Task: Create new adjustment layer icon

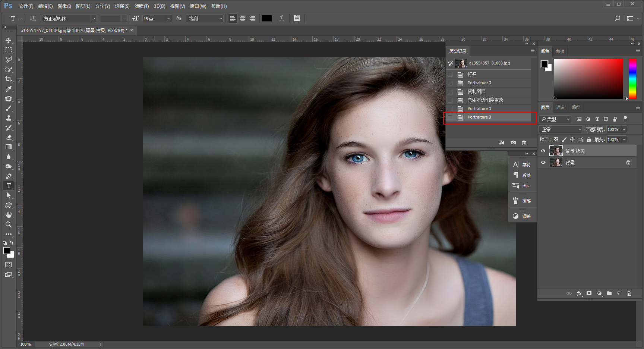Action: 599,293
